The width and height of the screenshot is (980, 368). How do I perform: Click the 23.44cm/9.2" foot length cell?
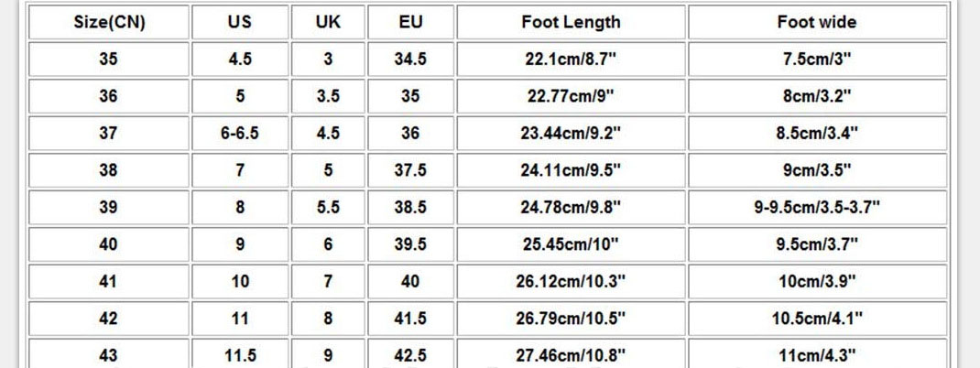pyautogui.click(x=571, y=134)
